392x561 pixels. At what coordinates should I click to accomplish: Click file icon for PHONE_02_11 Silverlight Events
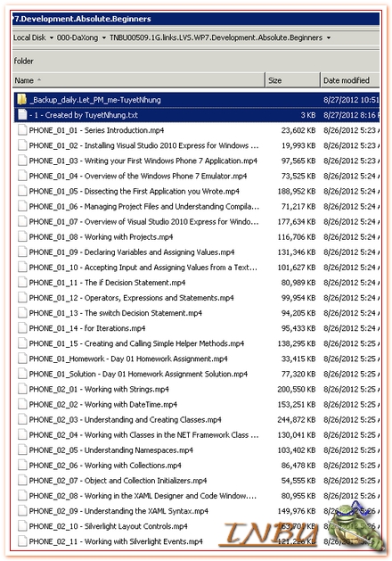(x=22, y=541)
